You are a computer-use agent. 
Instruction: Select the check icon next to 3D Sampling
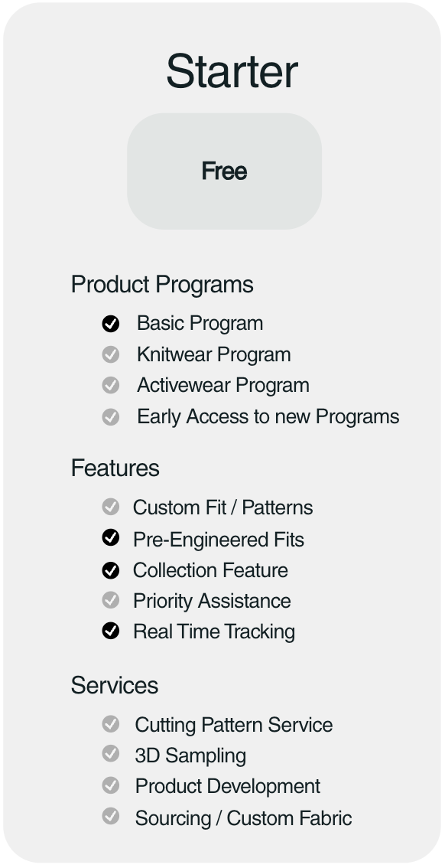111,753
